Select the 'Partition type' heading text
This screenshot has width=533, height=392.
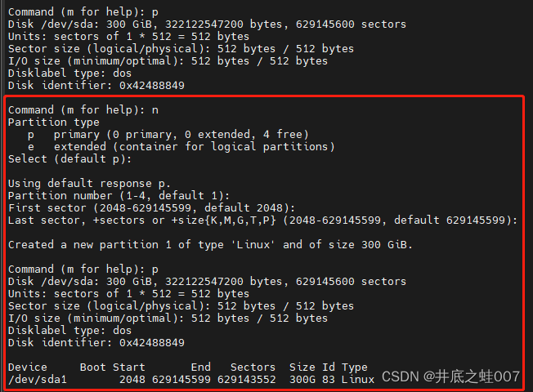pos(54,122)
